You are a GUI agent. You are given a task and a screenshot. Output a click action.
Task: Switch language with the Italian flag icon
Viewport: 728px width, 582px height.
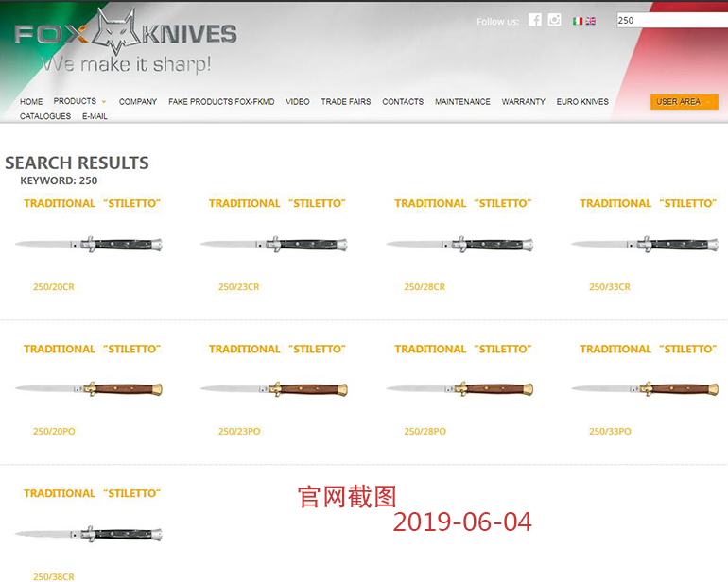(578, 21)
